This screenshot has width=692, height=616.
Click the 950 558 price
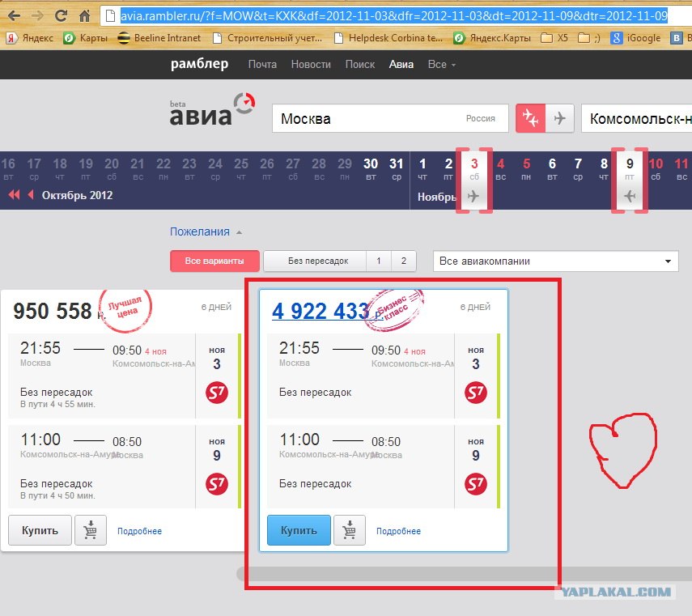pyautogui.click(x=59, y=311)
